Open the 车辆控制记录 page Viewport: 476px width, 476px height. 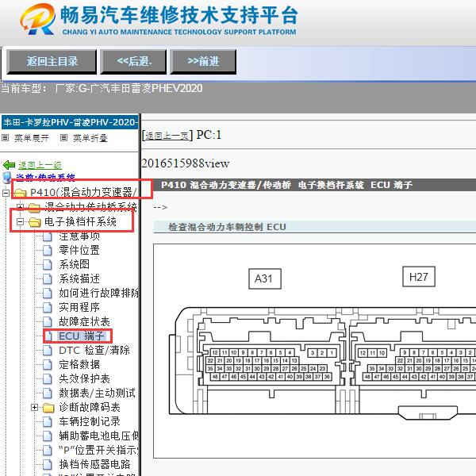pos(90,421)
